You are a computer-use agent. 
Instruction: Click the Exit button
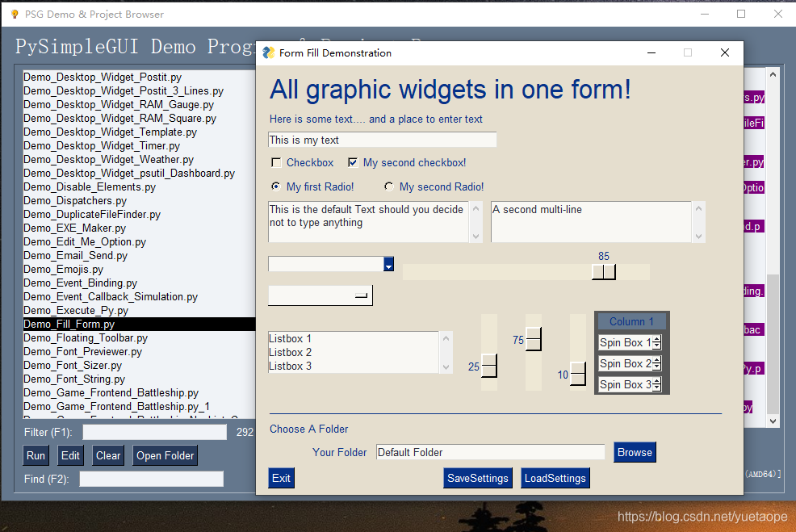(x=281, y=478)
